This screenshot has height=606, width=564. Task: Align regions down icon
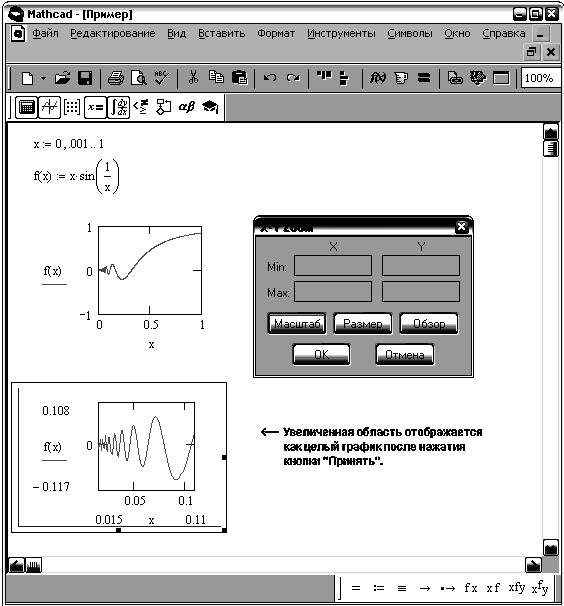[x=344, y=78]
